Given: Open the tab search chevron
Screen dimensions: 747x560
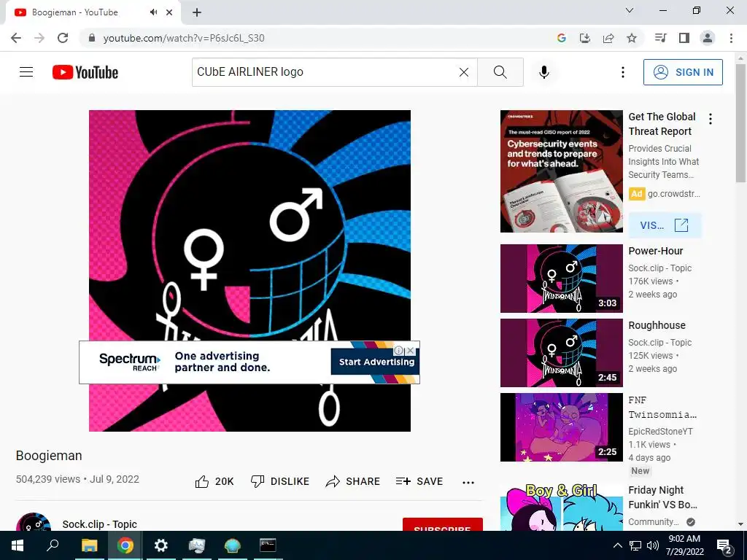Looking at the screenshot, I should coord(630,10).
